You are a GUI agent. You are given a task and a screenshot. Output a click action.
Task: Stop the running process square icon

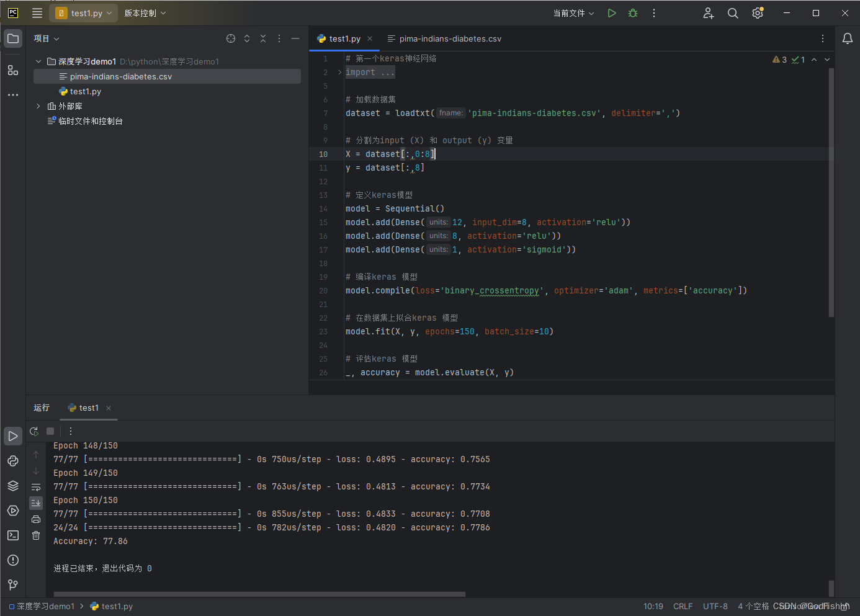(50, 431)
